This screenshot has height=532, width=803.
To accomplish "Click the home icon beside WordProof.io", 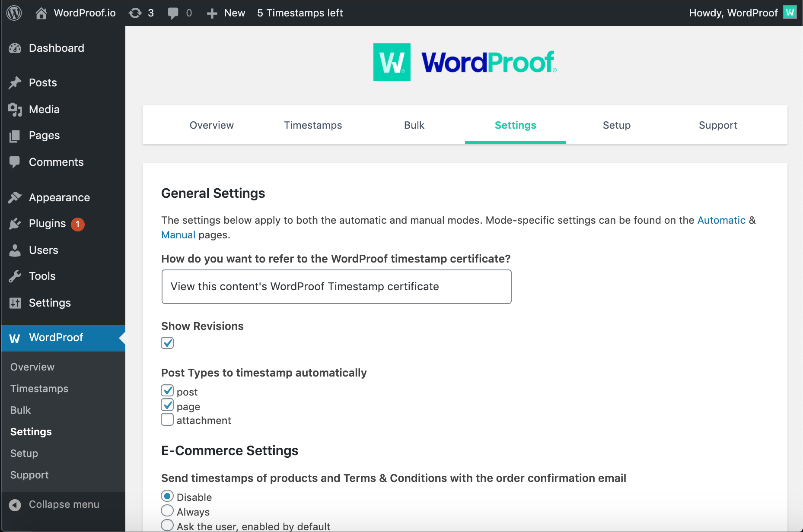I will 41,13.
